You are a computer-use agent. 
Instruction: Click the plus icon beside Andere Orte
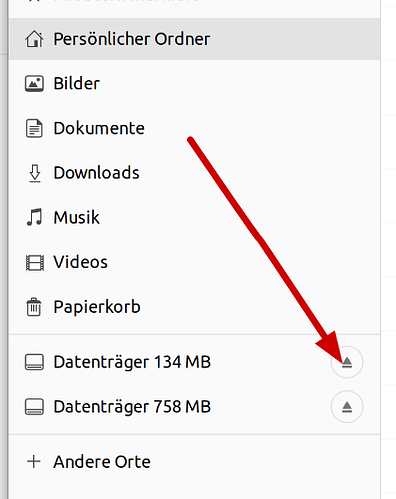34,462
